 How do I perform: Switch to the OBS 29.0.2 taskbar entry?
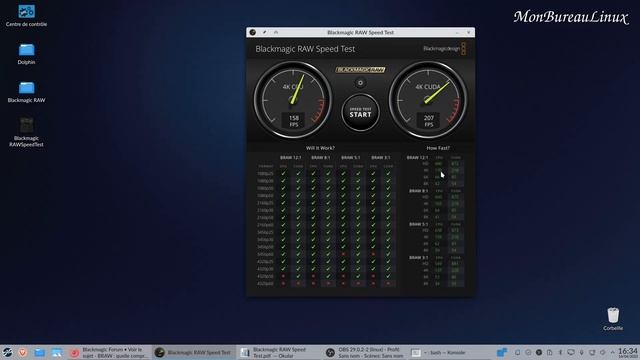click(x=365, y=353)
